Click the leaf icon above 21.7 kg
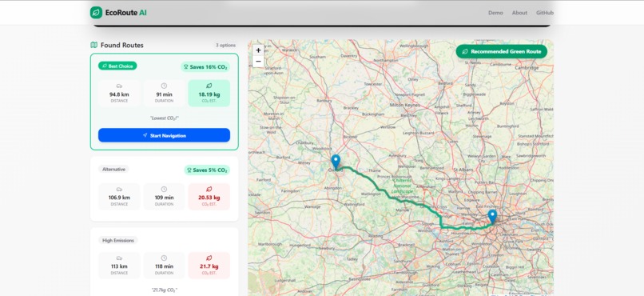644x296 pixels. point(209,258)
